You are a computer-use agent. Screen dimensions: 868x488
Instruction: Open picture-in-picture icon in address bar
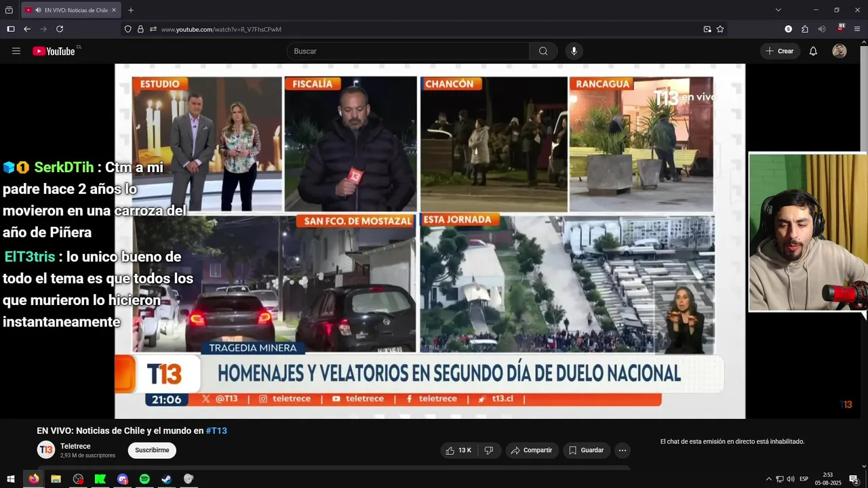pos(707,29)
